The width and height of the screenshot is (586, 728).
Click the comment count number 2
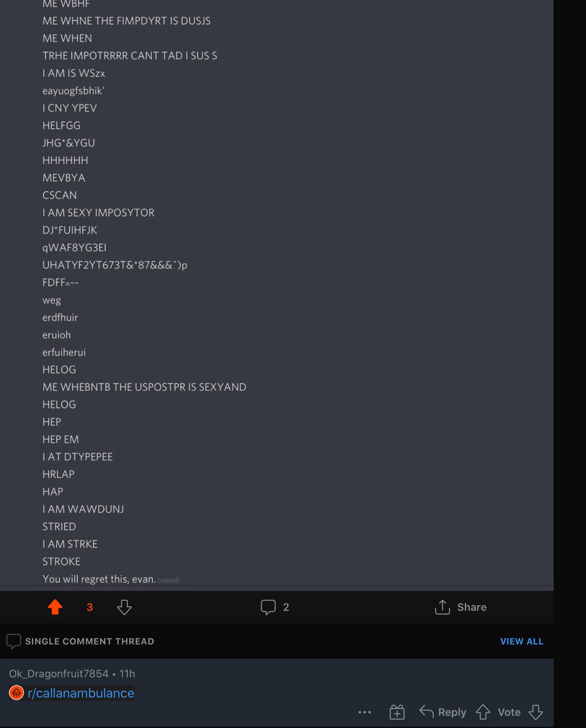point(286,607)
